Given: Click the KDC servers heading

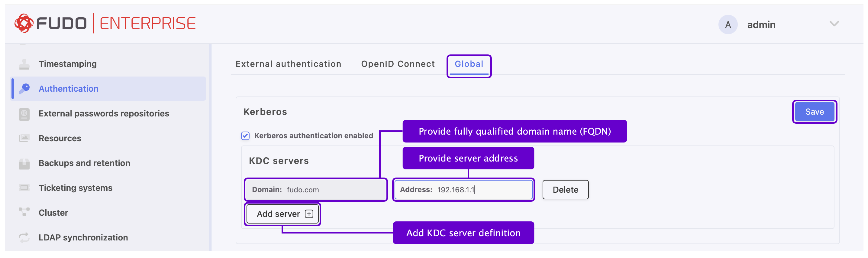Looking at the screenshot, I should coord(279,161).
